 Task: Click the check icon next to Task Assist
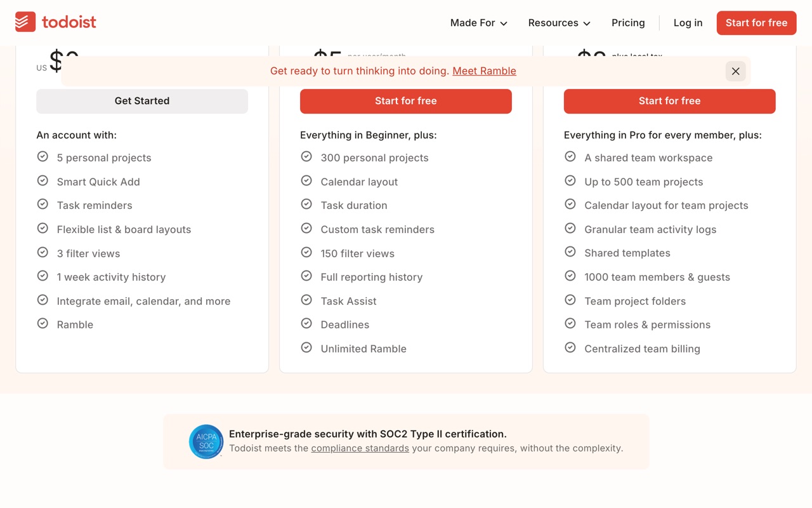point(306,300)
